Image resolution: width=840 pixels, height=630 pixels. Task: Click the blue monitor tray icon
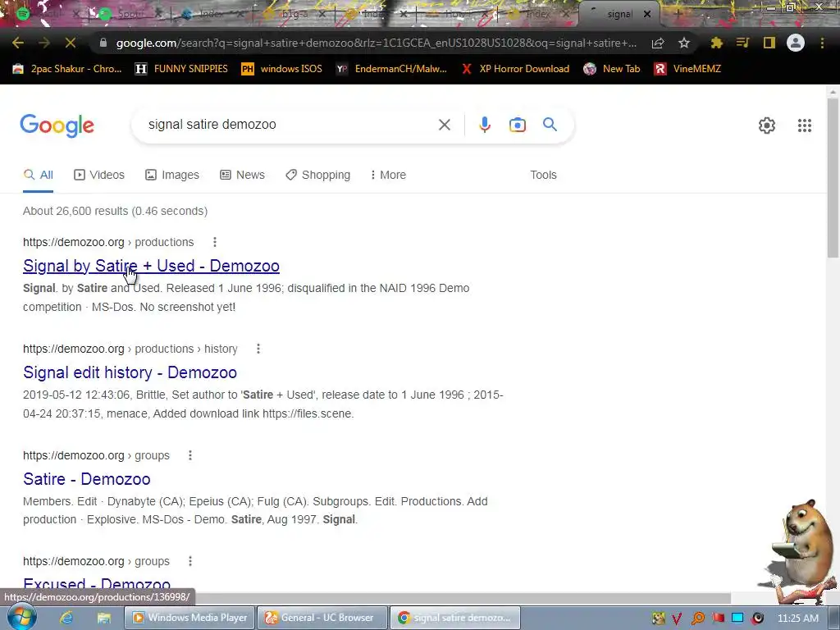pos(737,619)
